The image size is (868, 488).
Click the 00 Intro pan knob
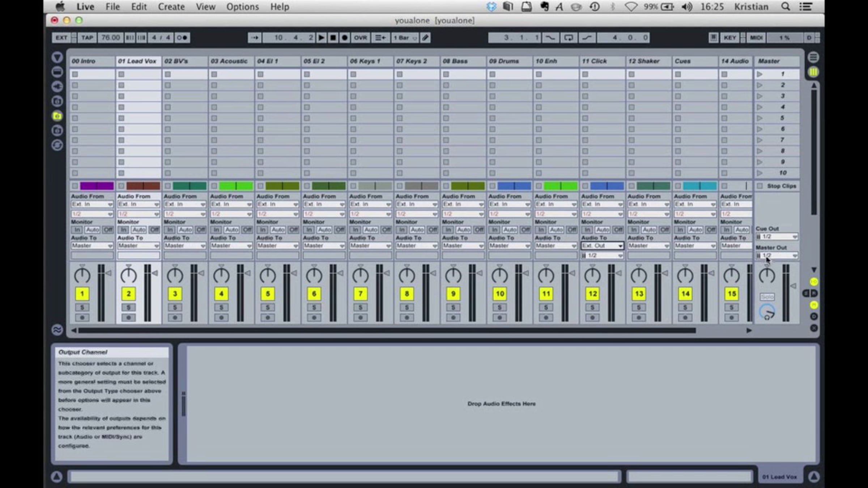(82, 276)
